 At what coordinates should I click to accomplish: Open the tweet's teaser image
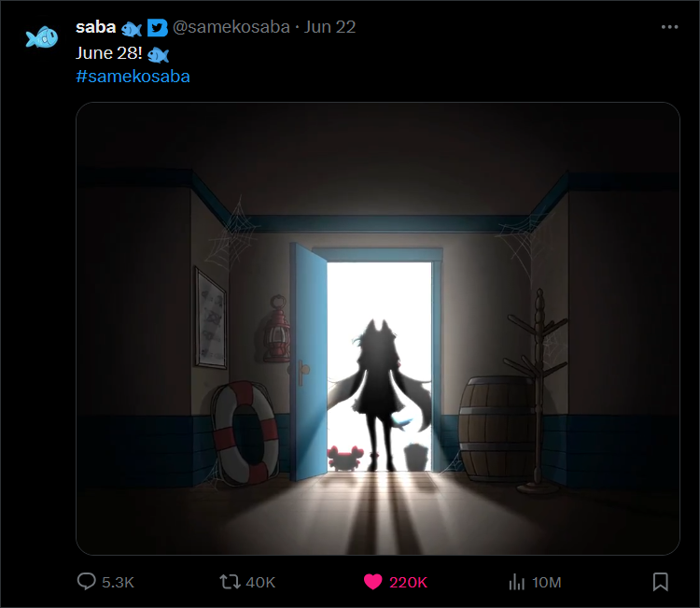(378, 329)
